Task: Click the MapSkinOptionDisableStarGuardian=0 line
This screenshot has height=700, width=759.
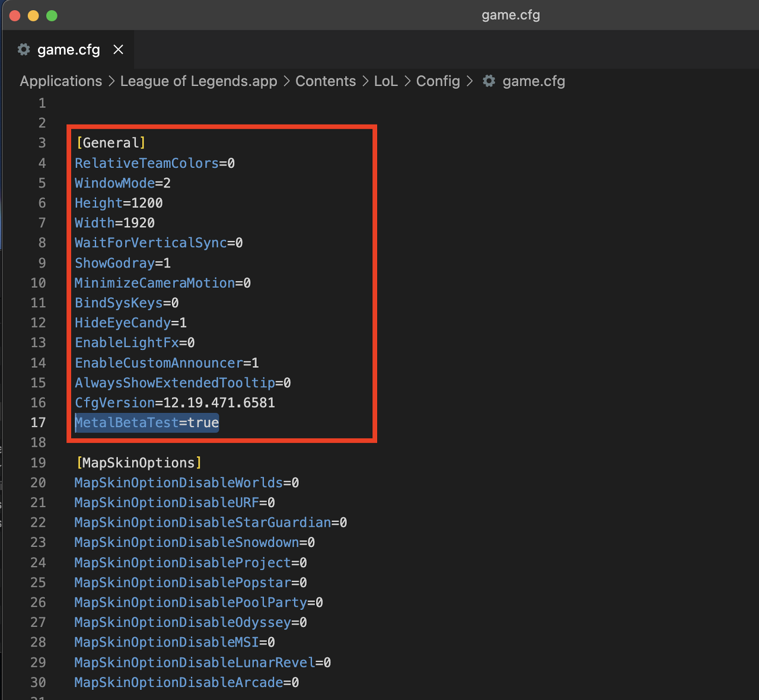Action: click(x=211, y=523)
